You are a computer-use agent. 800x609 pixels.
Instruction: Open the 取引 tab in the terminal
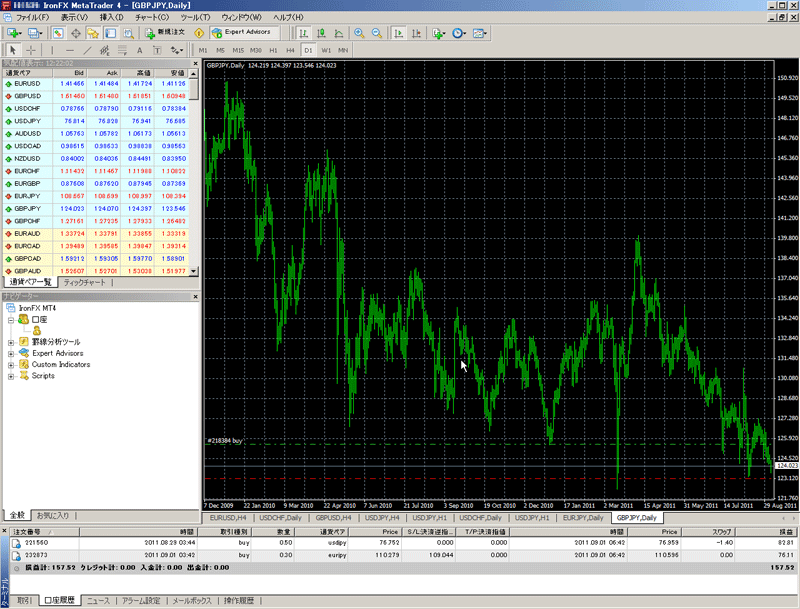tap(24, 600)
